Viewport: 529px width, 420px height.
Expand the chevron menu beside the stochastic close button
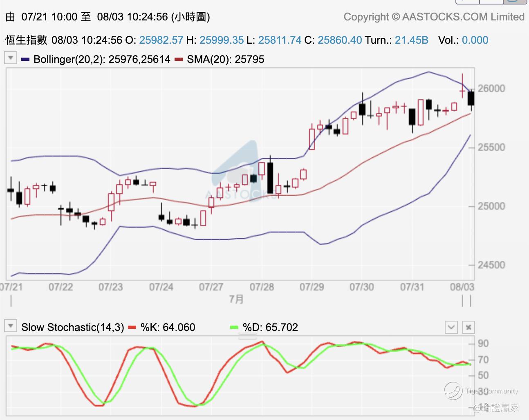[x=451, y=327]
